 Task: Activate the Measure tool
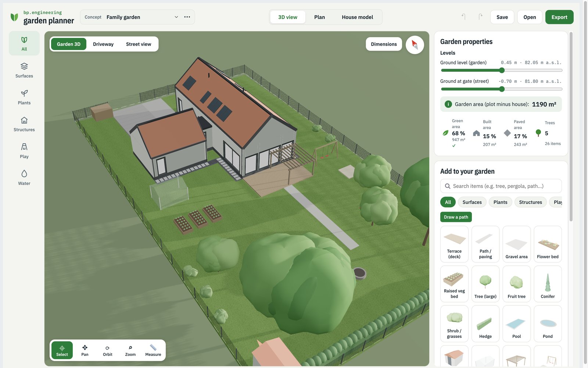pyautogui.click(x=153, y=350)
